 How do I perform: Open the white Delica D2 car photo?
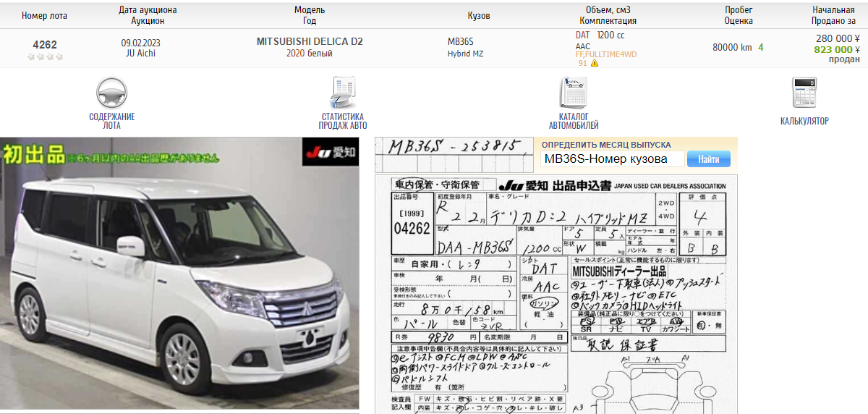(x=179, y=273)
